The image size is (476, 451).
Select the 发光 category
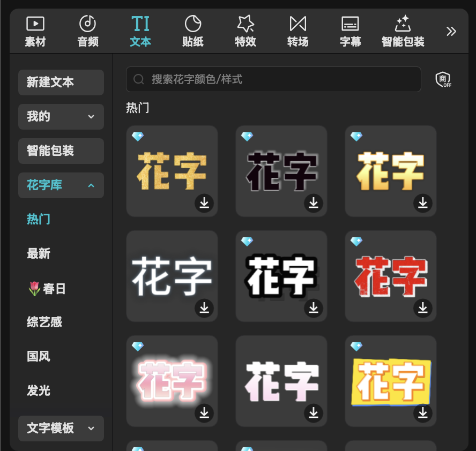coord(39,390)
